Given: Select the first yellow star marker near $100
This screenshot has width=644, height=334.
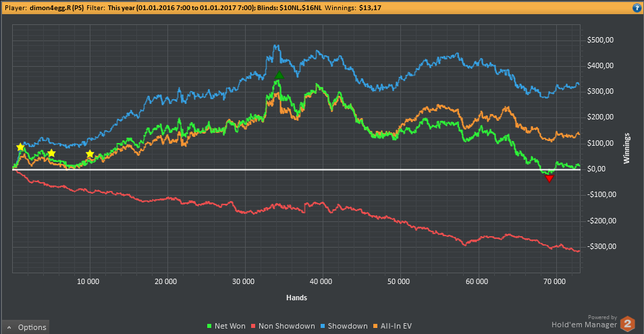Looking at the screenshot, I should tap(20, 147).
